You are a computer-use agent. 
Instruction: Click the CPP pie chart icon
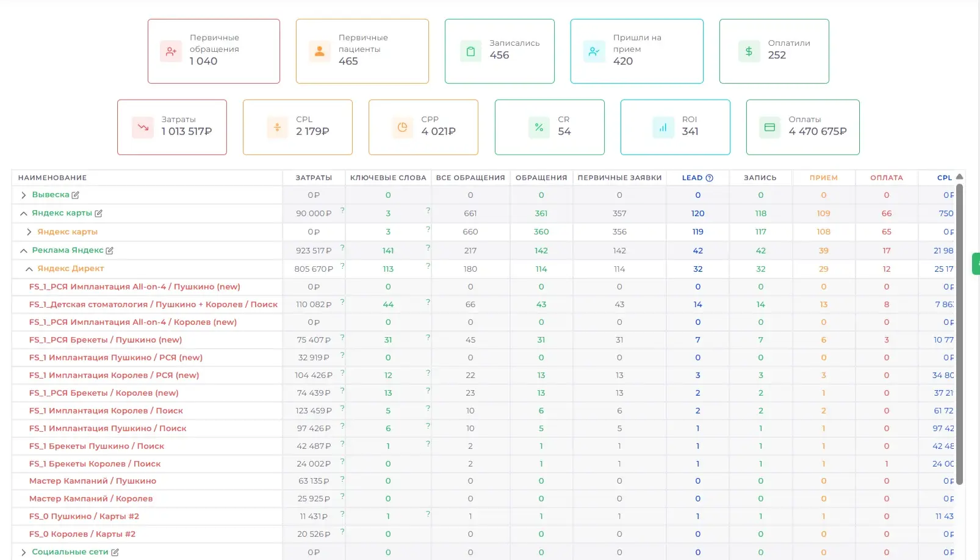(x=402, y=128)
